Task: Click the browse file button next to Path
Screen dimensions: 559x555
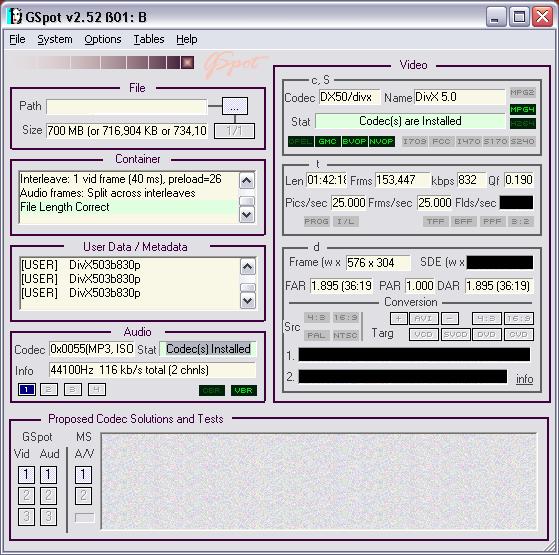Action: click(x=235, y=106)
